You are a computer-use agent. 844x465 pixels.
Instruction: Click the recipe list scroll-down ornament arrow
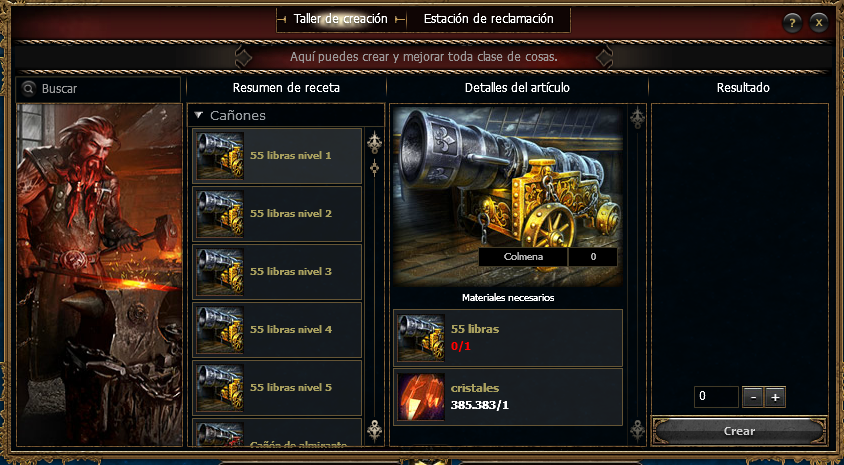tap(374, 431)
